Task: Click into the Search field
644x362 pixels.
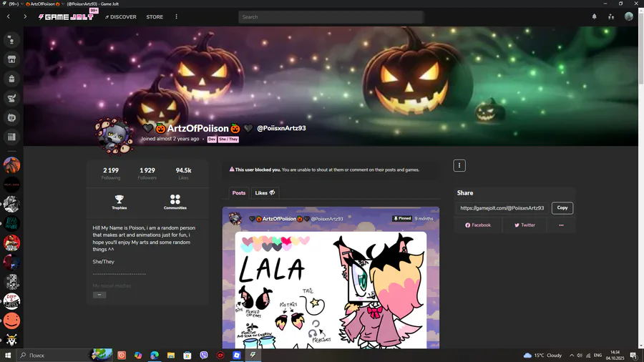Action: (331, 17)
